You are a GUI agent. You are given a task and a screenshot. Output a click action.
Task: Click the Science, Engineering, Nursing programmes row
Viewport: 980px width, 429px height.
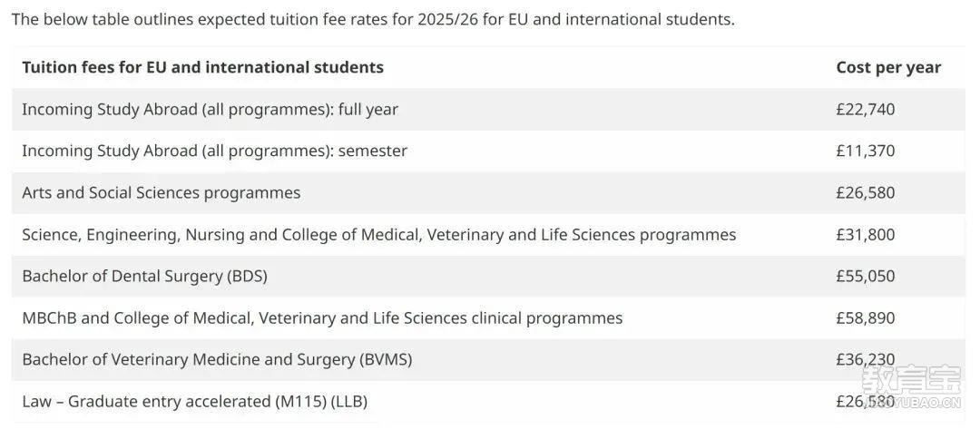[x=488, y=235]
